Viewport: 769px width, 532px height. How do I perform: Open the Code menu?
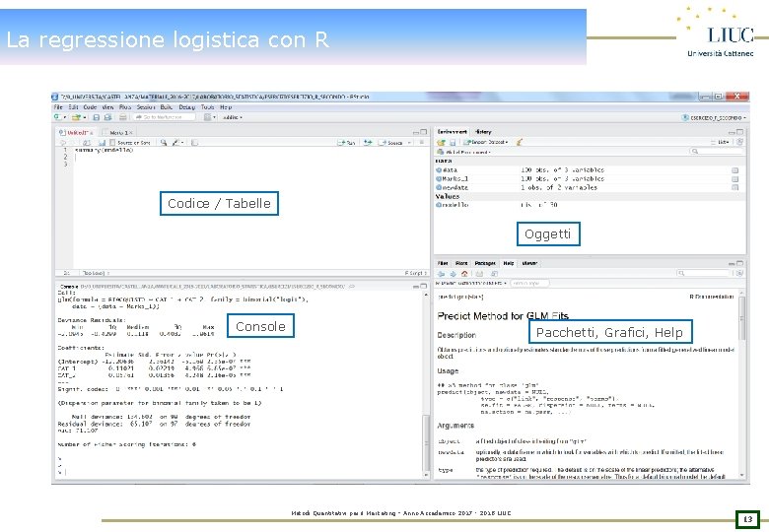click(90, 106)
